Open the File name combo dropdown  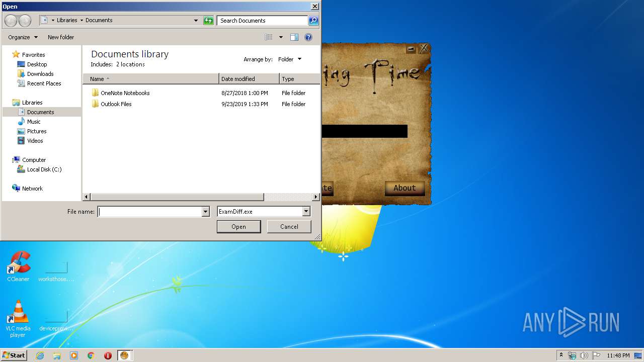pos(205,212)
